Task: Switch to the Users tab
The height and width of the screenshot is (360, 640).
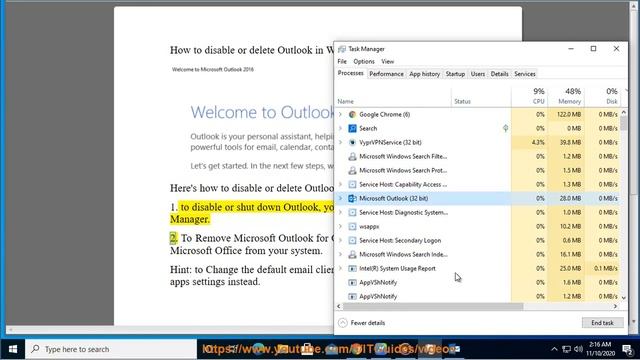Action: 478,74
